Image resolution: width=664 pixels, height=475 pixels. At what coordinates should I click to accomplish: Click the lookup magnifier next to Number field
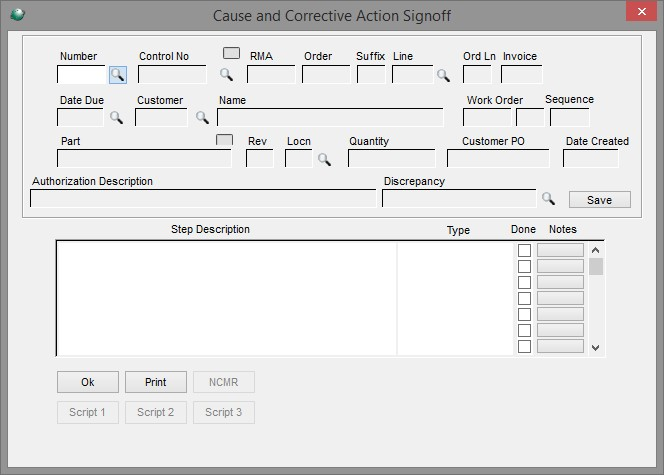point(118,75)
